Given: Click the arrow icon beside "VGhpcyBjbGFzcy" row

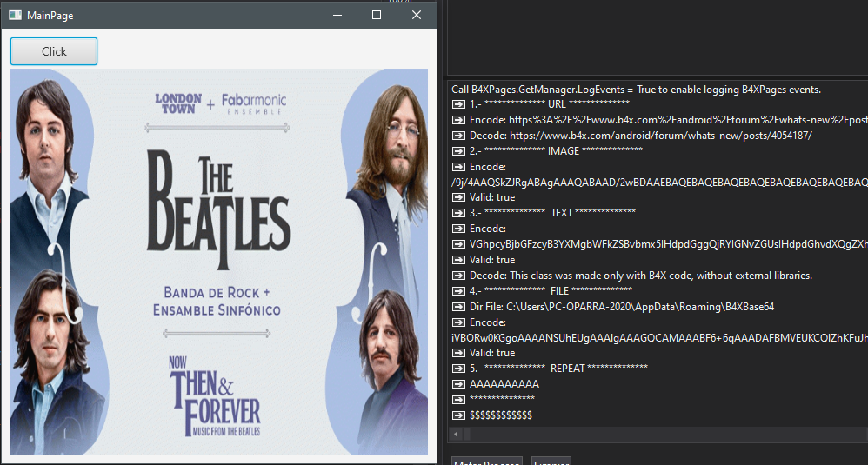Looking at the screenshot, I should [x=458, y=244].
